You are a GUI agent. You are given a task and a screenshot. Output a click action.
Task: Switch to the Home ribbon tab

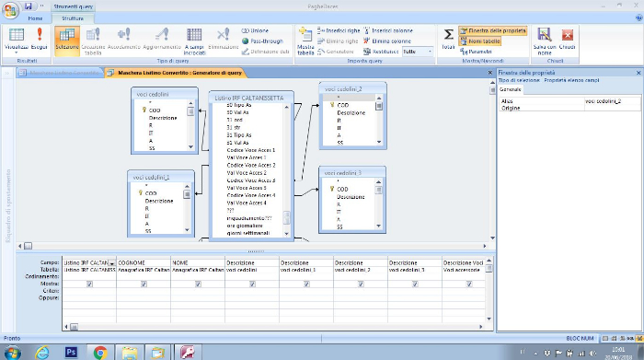(x=35, y=18)
